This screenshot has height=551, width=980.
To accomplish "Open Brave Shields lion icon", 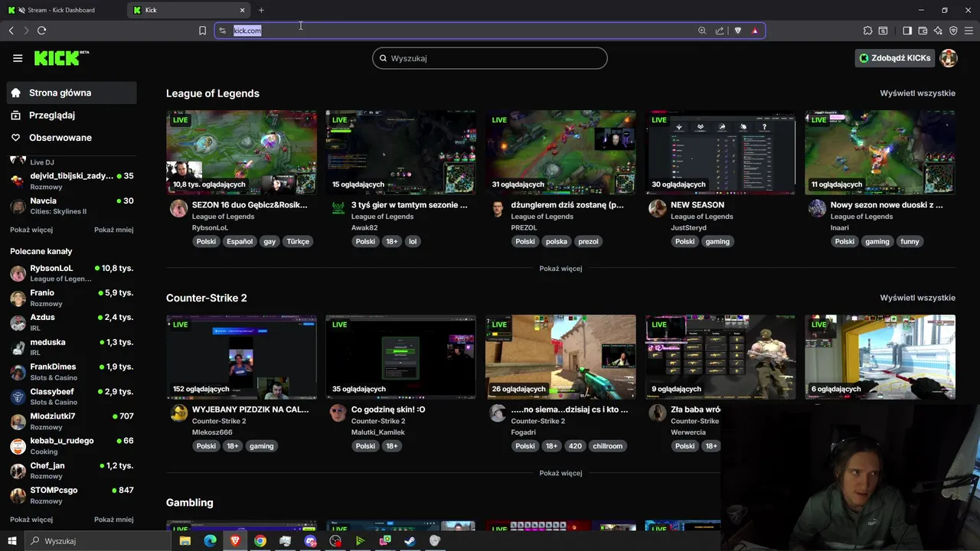I will (738, 31).
